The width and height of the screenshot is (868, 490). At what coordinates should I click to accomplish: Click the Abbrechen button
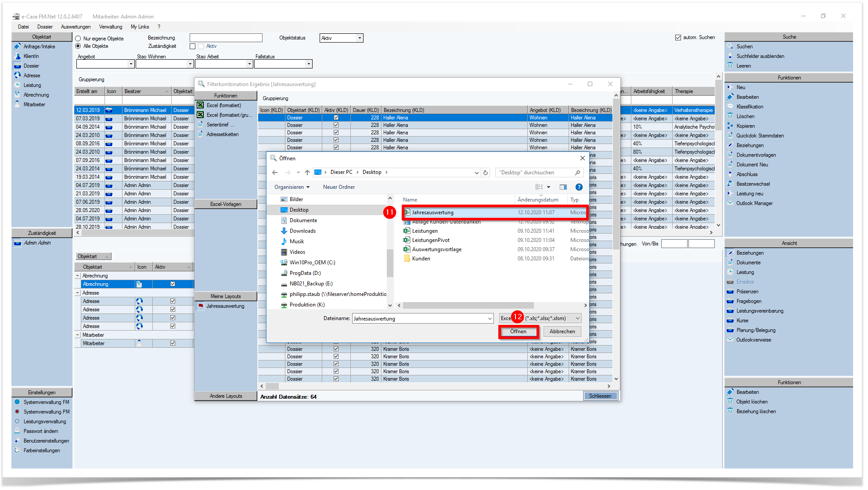pyautogui.click(x=562, y=331)
